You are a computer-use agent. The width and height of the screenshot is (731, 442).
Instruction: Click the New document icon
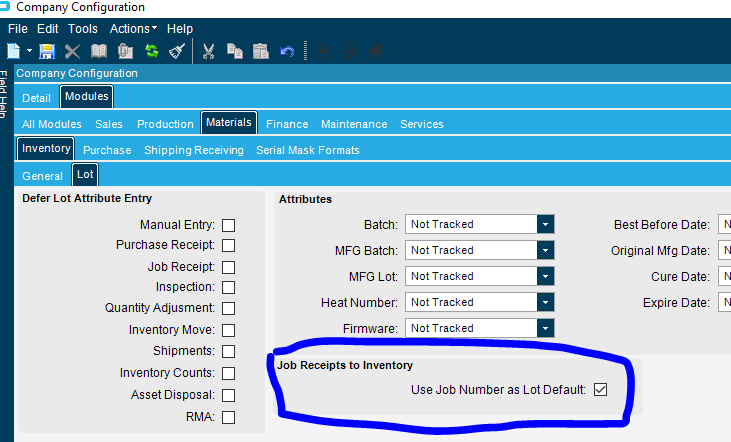pyautogui.click(x=14, y=51)
